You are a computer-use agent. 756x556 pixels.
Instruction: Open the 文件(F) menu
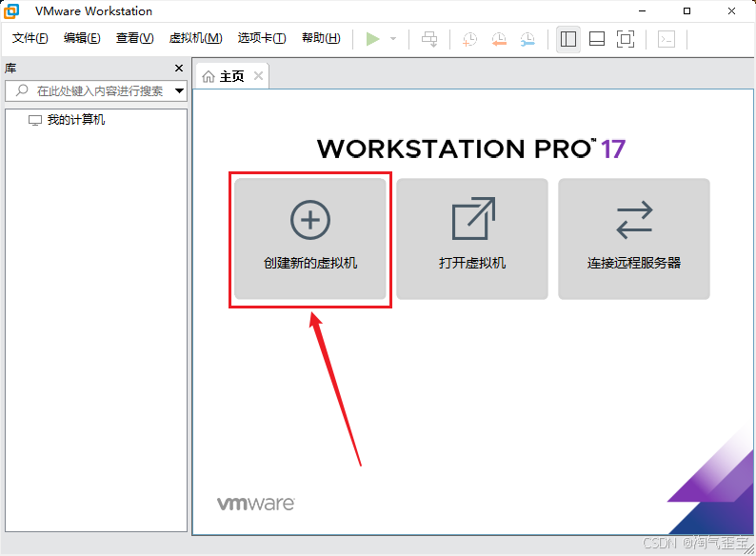click(x=30, y=38)
